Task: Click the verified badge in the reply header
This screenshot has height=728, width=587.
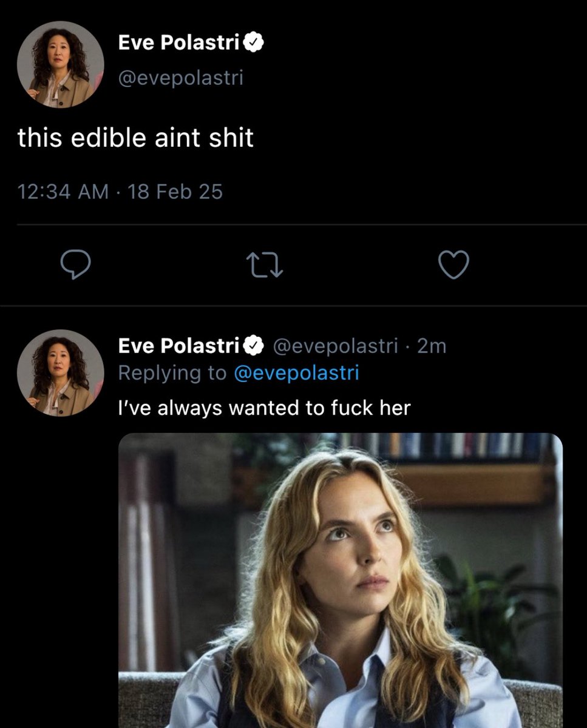Action: (x=254, y=346)
